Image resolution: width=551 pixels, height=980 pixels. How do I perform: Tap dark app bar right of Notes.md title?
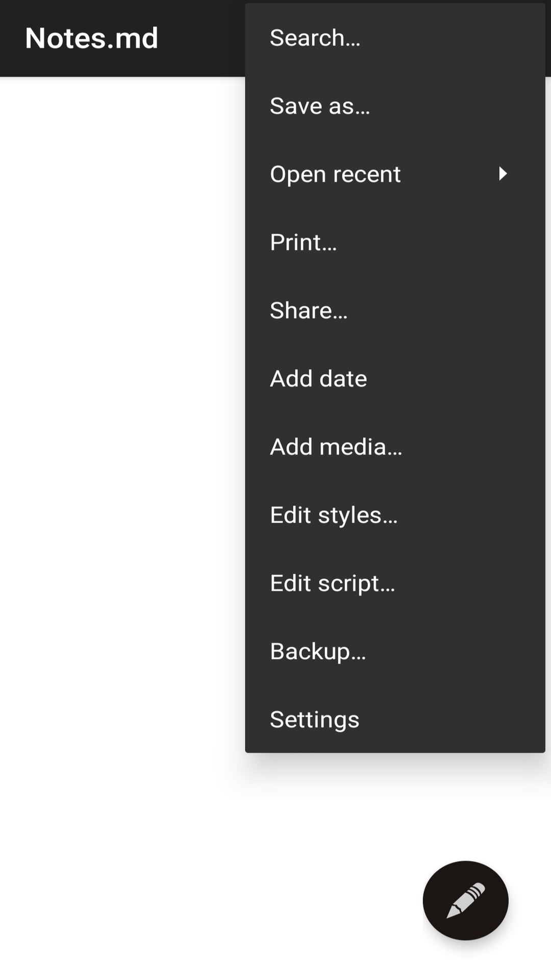[204, 38]
